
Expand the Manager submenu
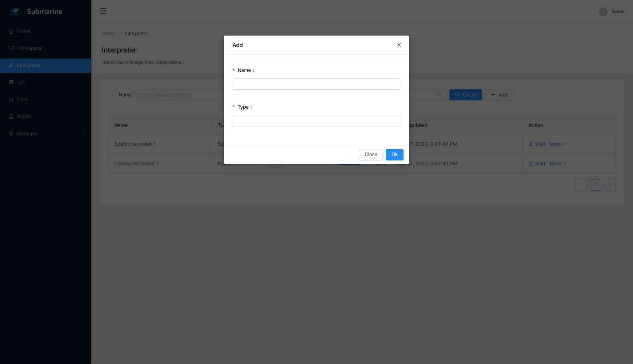tap(45, 134)
